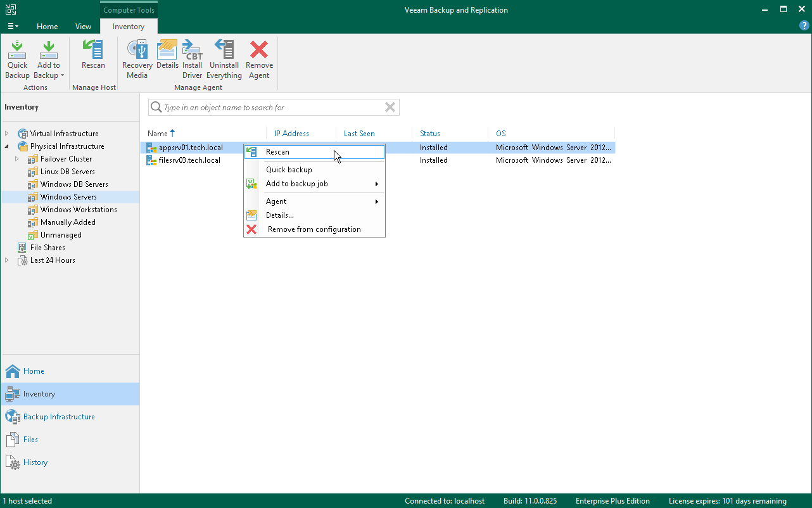Screen dimensions: 812x508
Task: Select Windows Servers in the tree
Action: 68,197
